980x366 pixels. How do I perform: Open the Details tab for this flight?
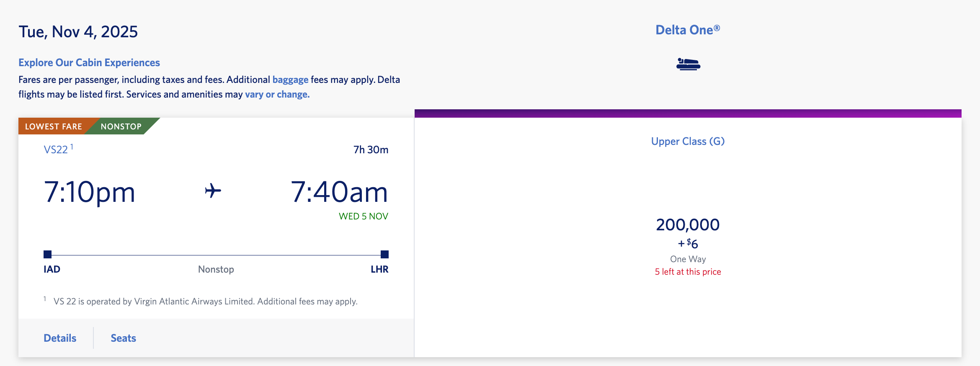coord(60,338)
